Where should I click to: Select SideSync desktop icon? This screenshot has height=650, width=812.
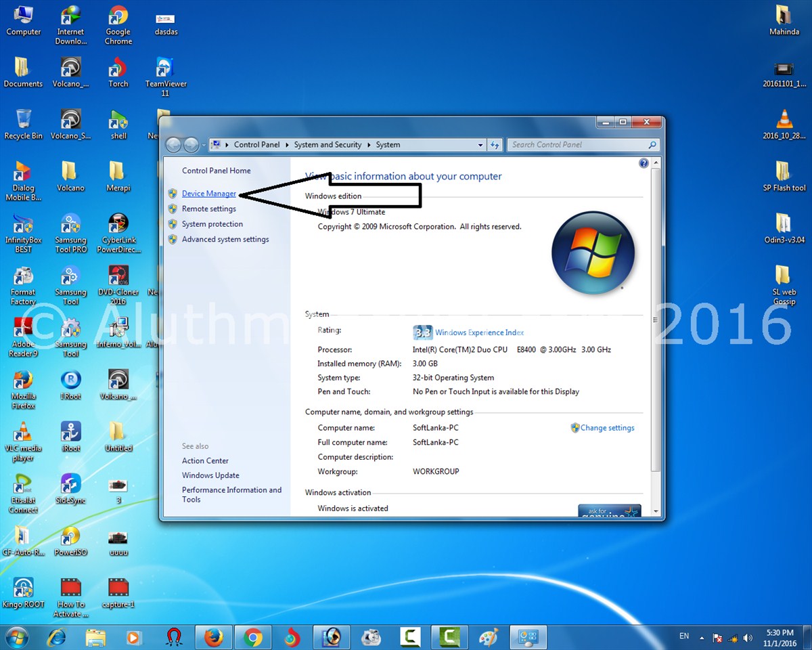71,489
